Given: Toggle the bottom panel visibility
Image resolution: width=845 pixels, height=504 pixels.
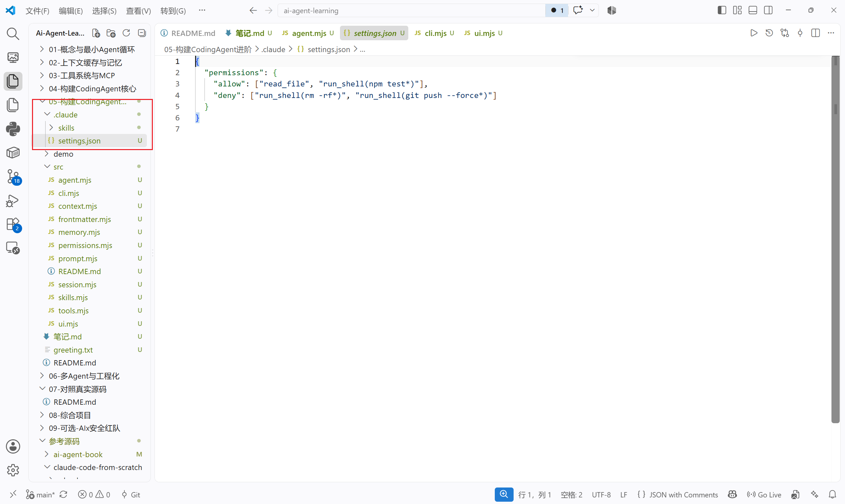Looking at the screenshot, I should (753, 10).
